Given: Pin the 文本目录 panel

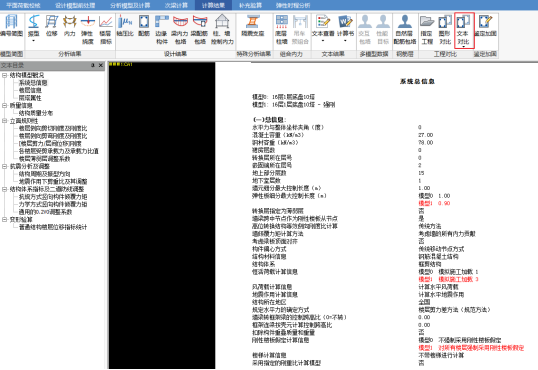Looking at the screenshot, I should click(93, 65).
